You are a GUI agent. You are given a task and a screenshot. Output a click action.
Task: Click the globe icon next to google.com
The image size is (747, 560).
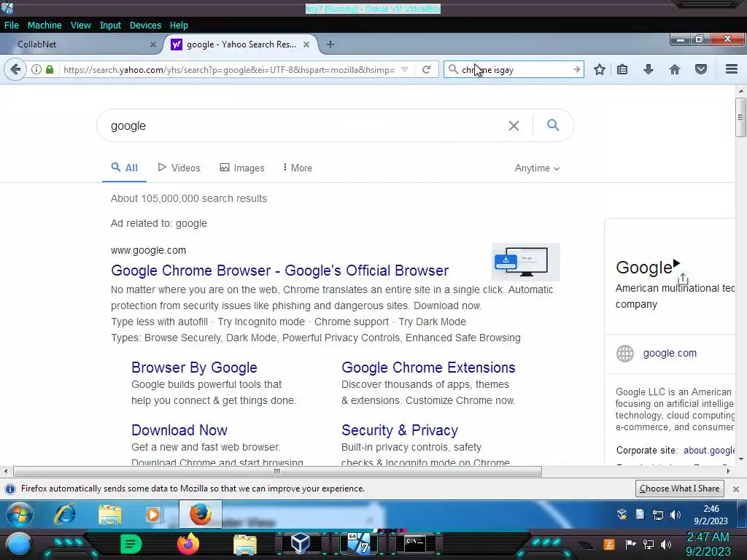pyautogui.click(x=625, y=354)
